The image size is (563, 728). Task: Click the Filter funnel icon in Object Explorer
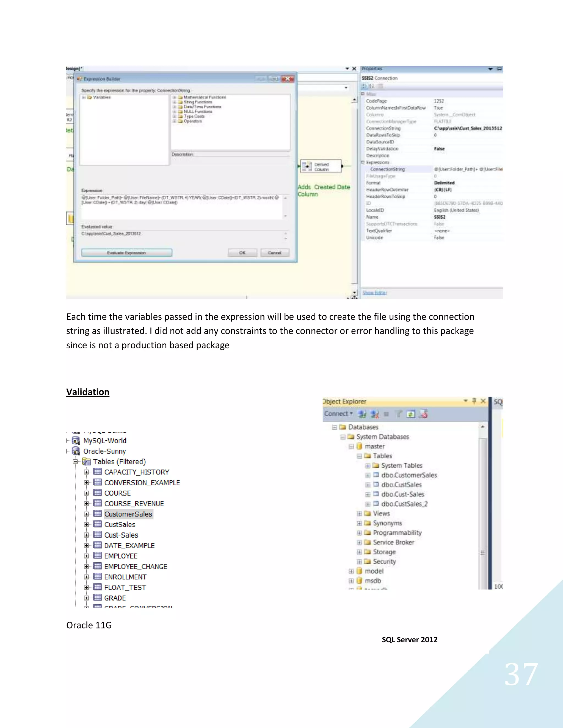398,414
